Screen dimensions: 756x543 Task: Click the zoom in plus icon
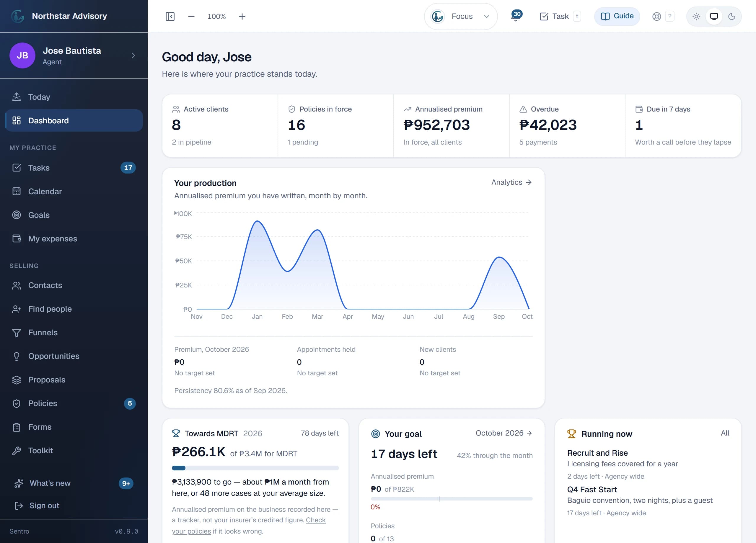pos(242,16)
